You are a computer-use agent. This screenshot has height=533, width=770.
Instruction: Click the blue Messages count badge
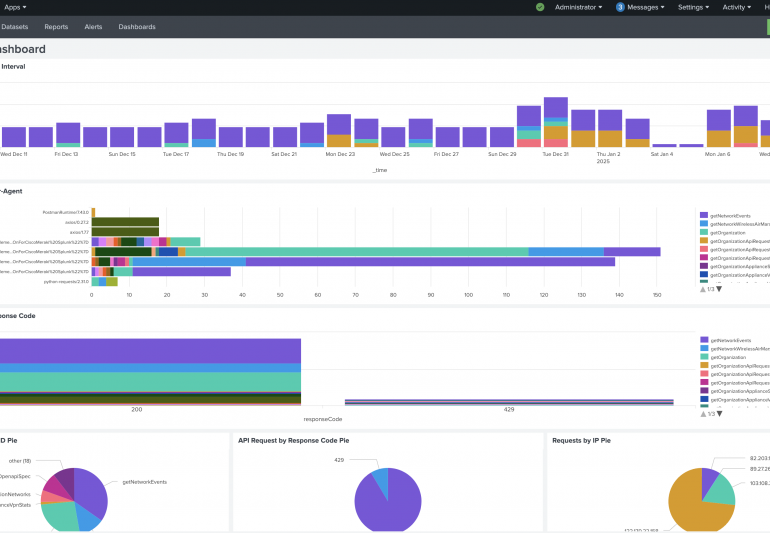click(620, 7)
